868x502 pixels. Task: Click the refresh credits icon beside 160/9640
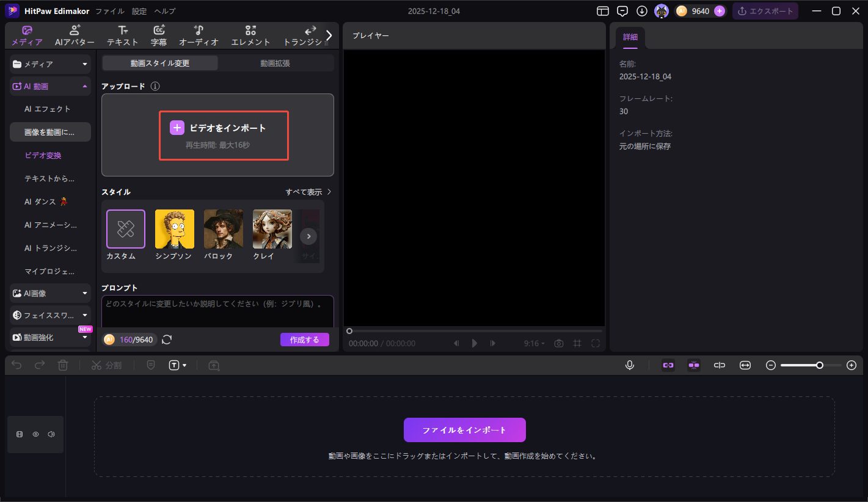[167, 340]
